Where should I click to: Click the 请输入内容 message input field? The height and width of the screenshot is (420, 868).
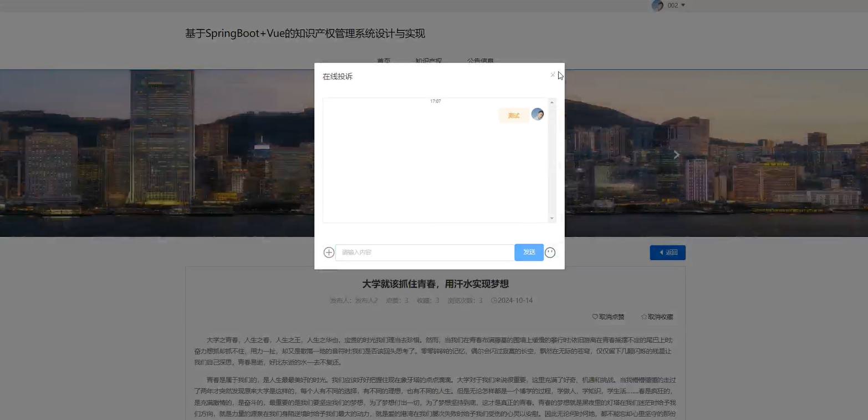tap(424, 252)
